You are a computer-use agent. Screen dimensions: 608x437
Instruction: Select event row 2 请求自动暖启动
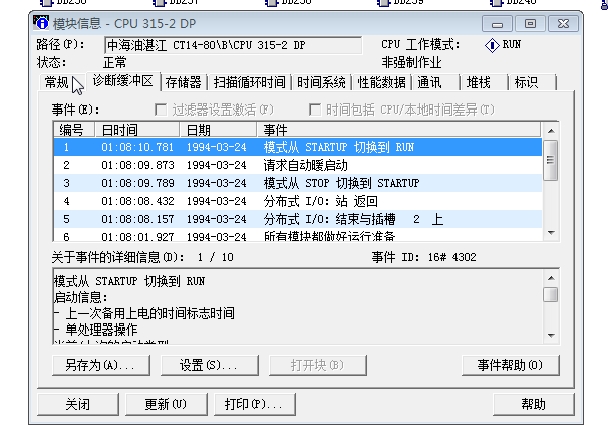(297, 165)
